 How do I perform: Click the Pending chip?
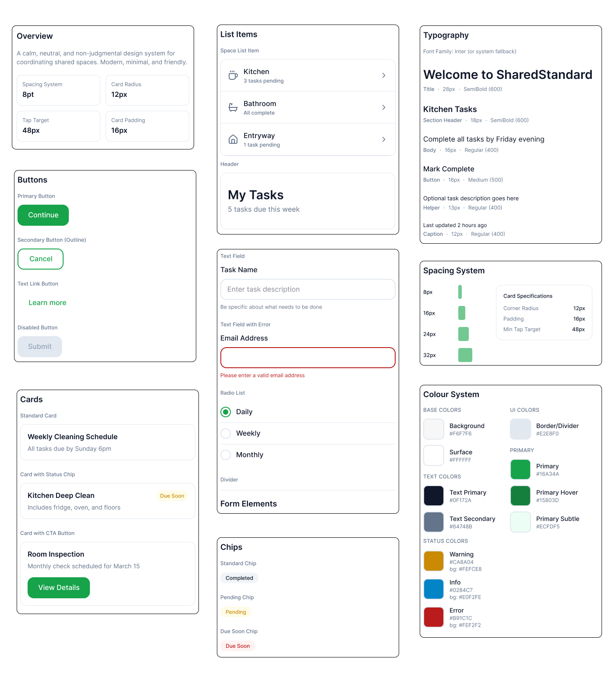[236, 612]
